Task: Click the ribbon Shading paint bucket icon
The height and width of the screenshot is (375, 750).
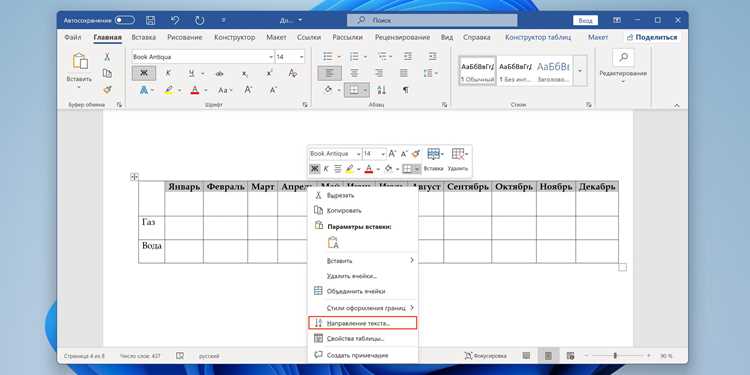Action: click(x=328, y=90)
